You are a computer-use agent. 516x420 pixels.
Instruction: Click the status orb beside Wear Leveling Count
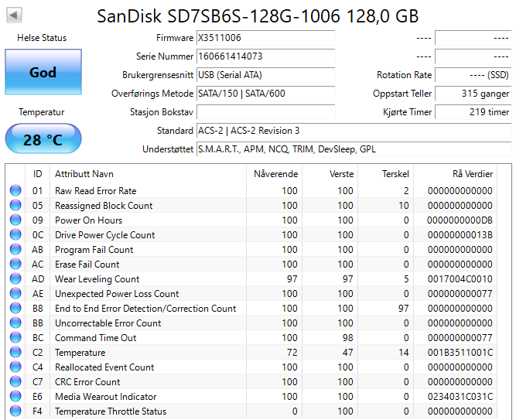(15, 279)
